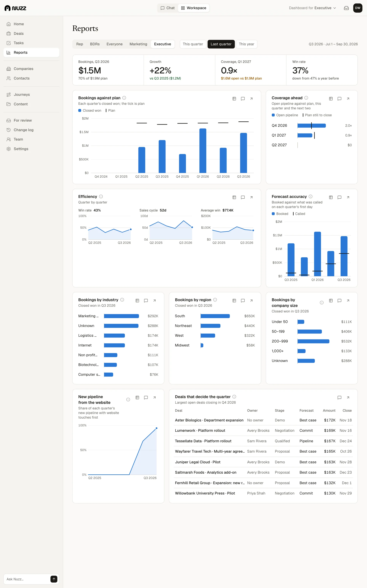The width and height of the screenshot is (367, 588).
Task: Expand Deals that decide the quarter card
Action: coord(348,397)
